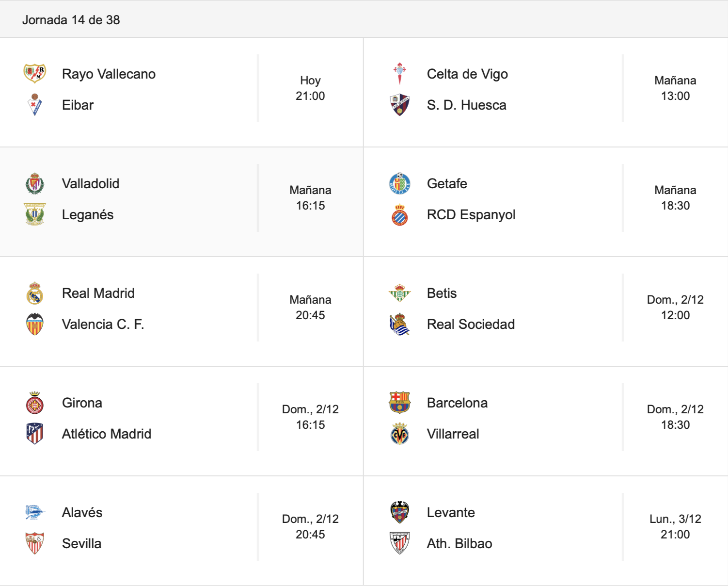Viewport: 728px width, 586px height.
Task: Open the Levante match Lun. 3/12 time
Action: click(x=675, y=527)
